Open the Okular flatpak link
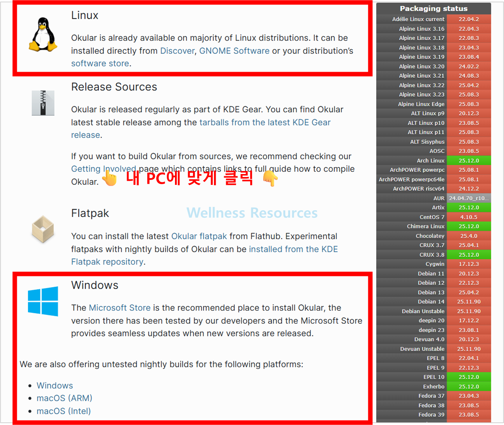The height and width of the screenshot is (425, 504). point(199,236)
